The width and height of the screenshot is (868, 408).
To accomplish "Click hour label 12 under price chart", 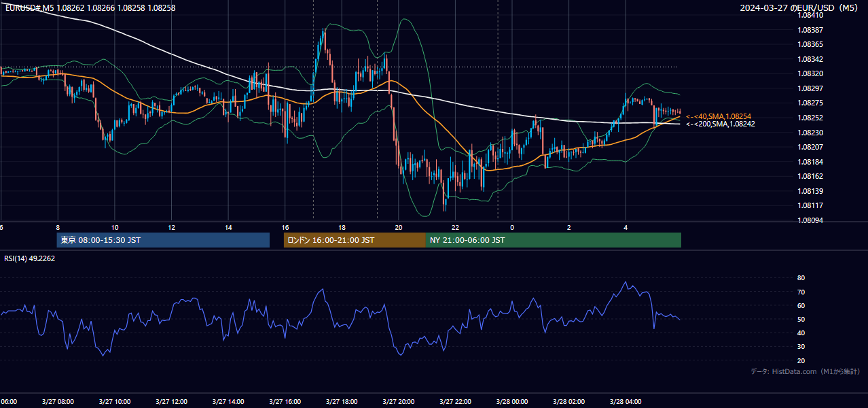I will tap(172, 228).
